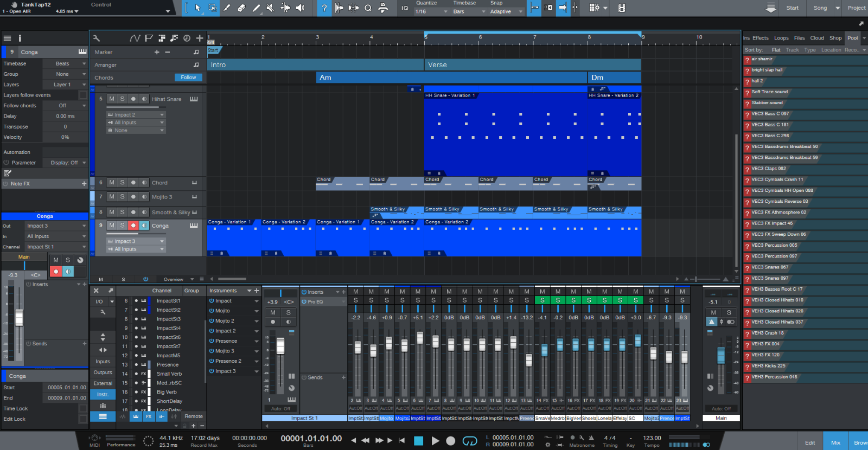Show automation curve icon in track header
Image resolution: width=868 pixels, height=450 pixels.
point(135,38)
